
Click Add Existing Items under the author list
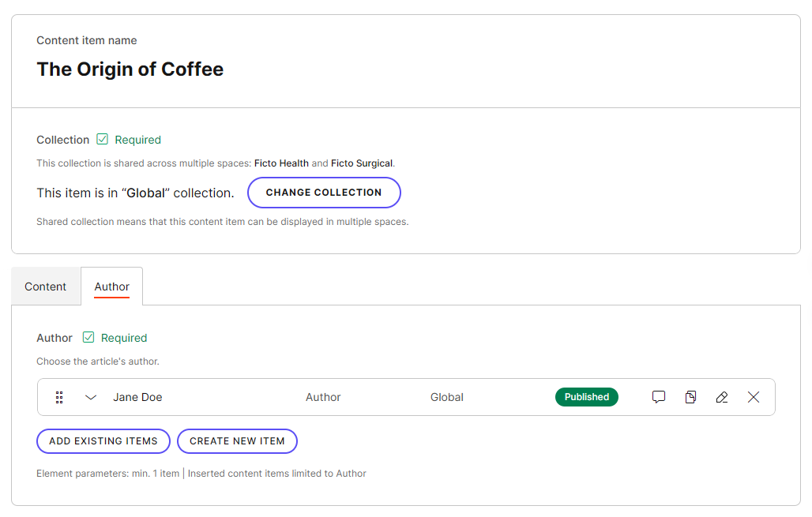[103, 441]
